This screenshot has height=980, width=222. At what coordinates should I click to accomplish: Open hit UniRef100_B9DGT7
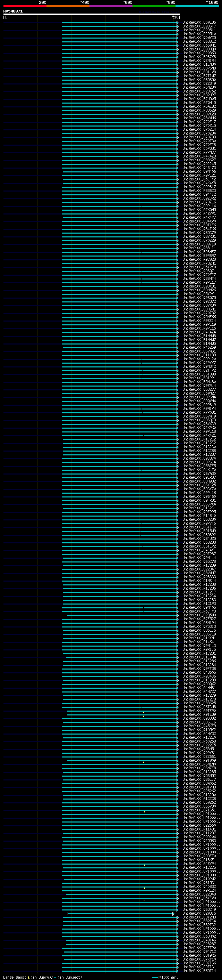point(199,26)
